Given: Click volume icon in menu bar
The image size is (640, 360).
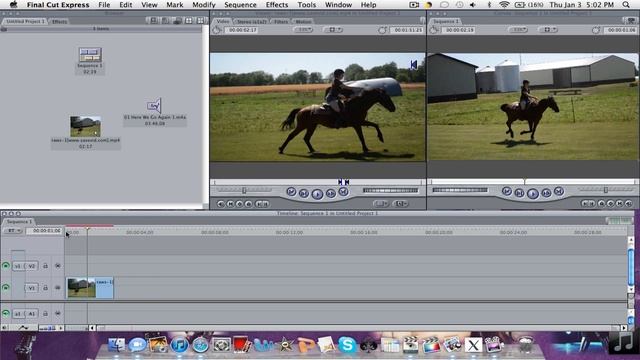Looking at the screenshot, I should tap(473, 5).
